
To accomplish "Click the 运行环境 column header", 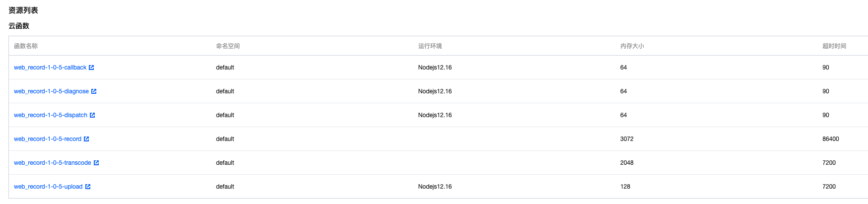I will click(x=430, y=46).
